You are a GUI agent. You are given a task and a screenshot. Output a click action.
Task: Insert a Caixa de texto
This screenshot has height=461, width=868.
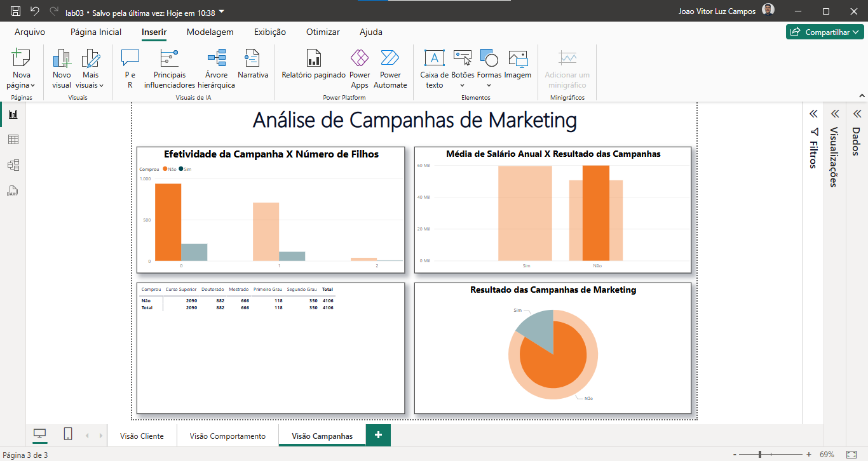pos(435,69)
